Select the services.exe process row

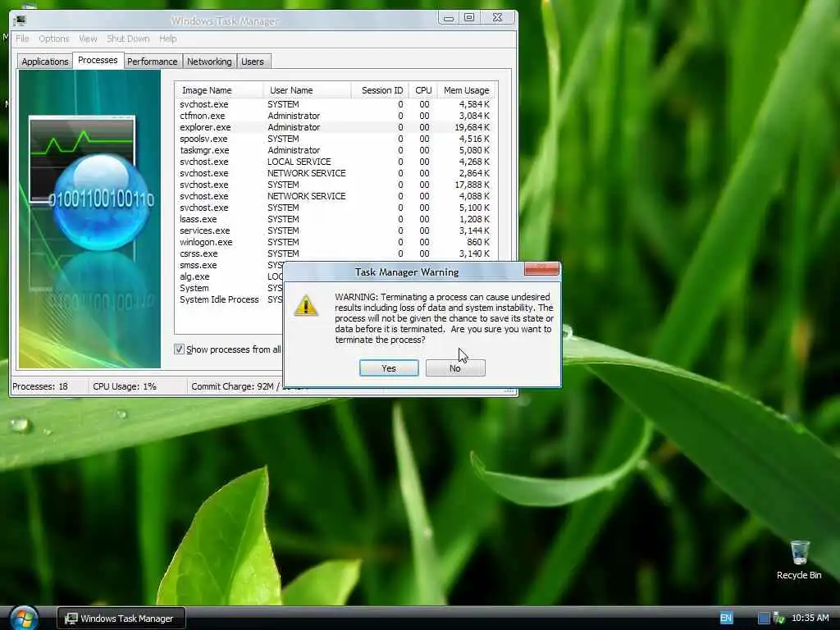point(336,231)
